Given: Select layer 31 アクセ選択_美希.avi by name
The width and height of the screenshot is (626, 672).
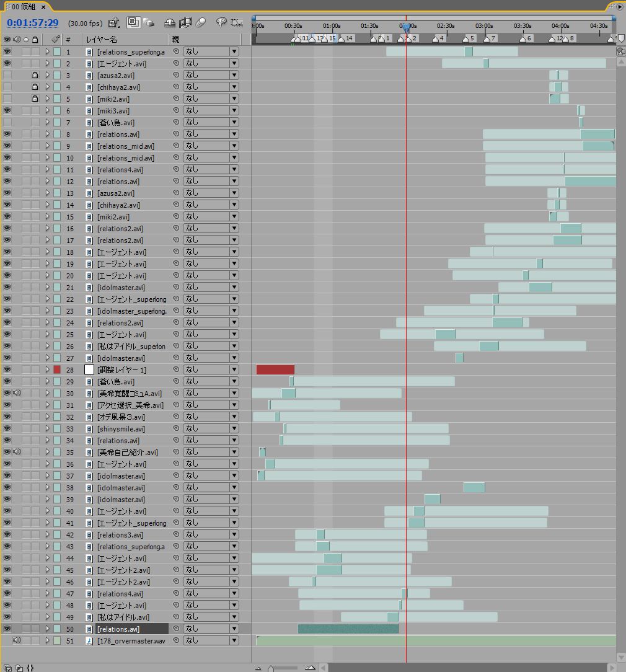Looking at the screenshot, I should click(130, 405).
